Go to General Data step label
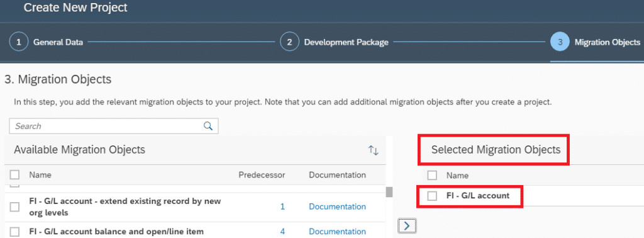This screenshot has width=644, height=238. (x=58, y=42)
